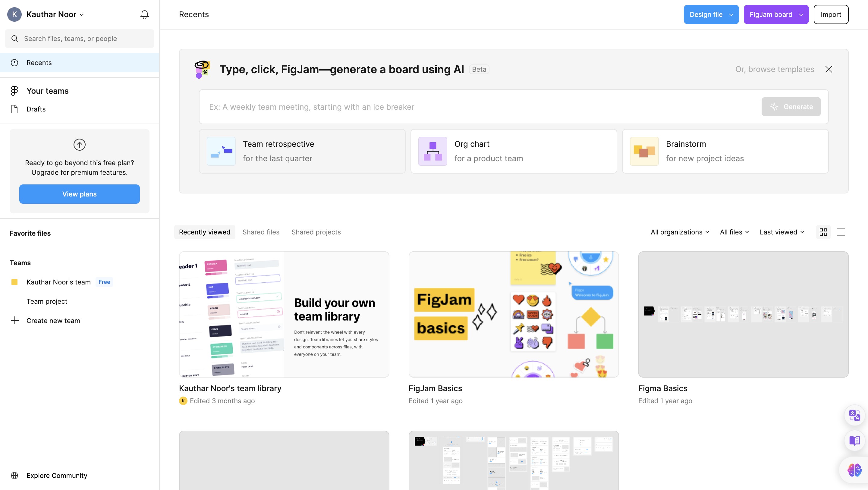The height and width of the screenshot is (490, 868).
Task: Open the purple book help icon
Action: (854, 441)
